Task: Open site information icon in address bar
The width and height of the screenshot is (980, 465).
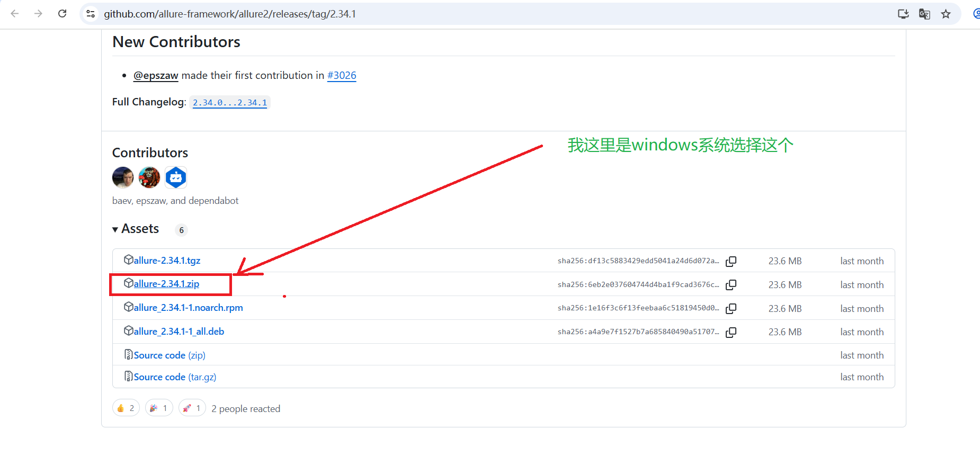Action: pos(91,14)
